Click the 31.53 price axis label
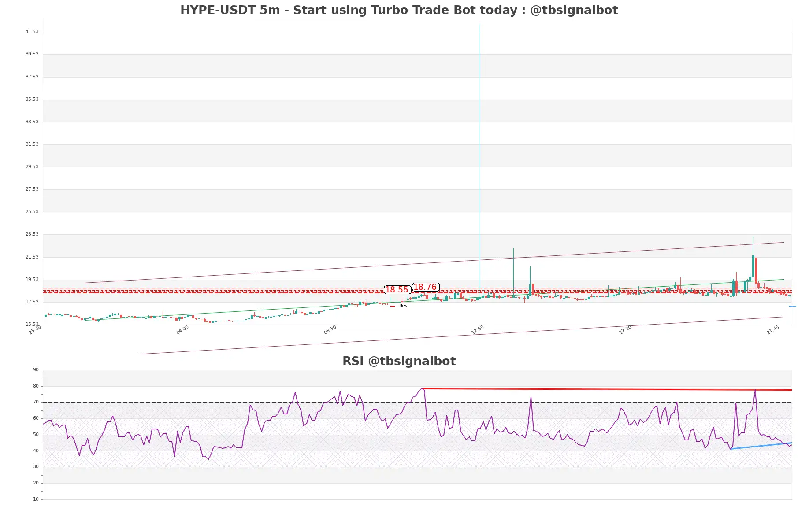The image size is (798, 532). click(x=32, y=144)
